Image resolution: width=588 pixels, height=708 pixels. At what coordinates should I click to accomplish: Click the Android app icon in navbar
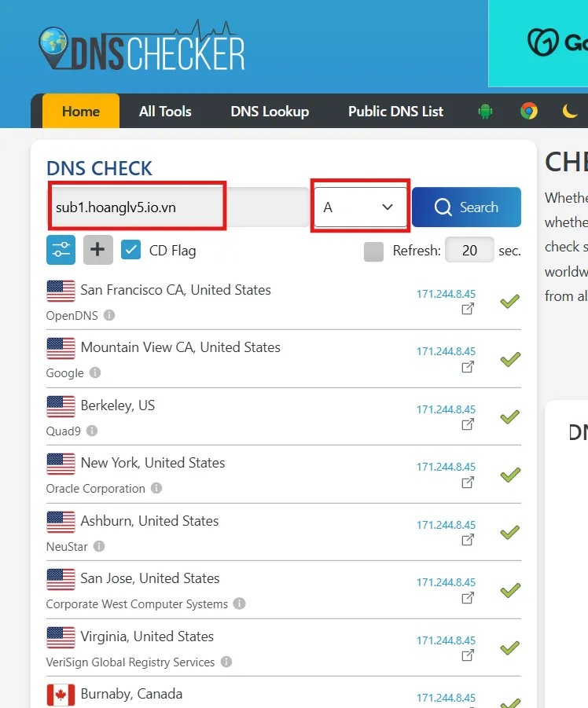point(485,112)
